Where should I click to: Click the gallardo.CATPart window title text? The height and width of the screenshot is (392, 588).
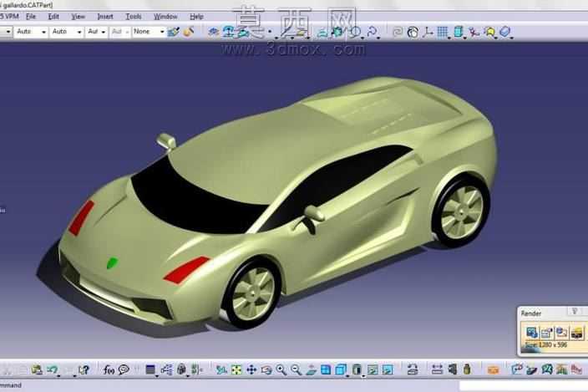[28, 5]
